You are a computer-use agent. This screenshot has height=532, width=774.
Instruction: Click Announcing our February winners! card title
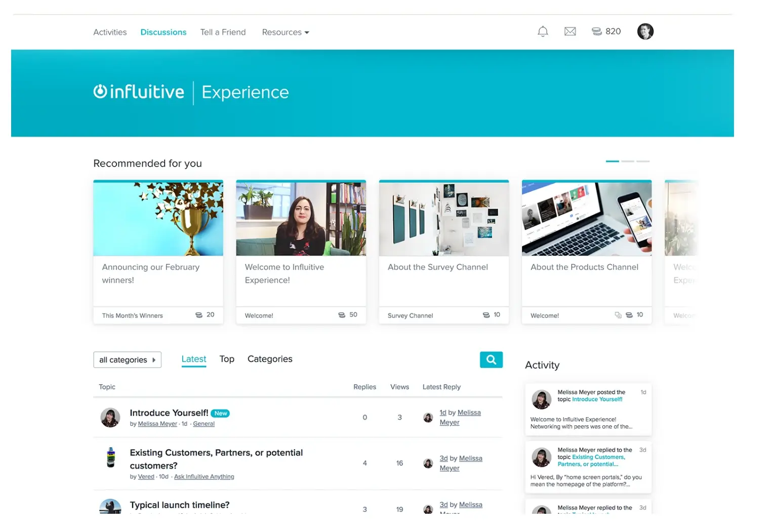[151, 274]
